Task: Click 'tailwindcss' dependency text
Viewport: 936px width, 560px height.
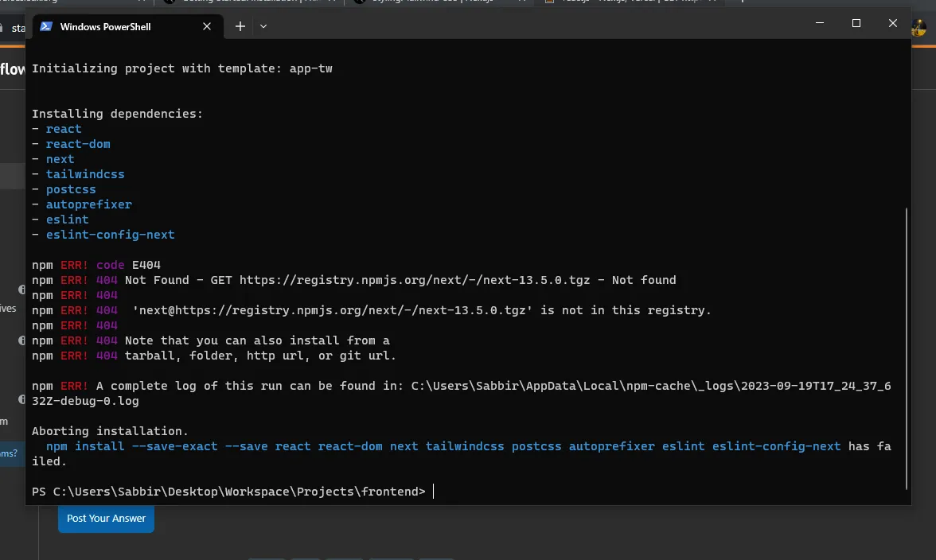Action: [x=85, y=174]
